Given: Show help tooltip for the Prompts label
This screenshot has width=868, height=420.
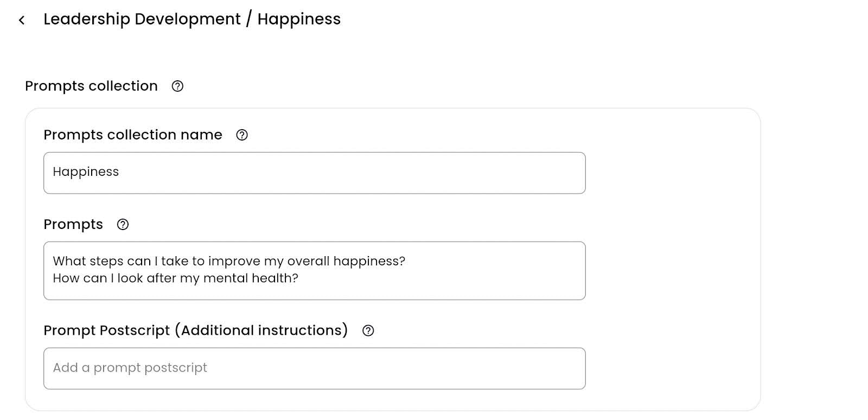Looking at the screenshot, I should click(x=123, y=225).
